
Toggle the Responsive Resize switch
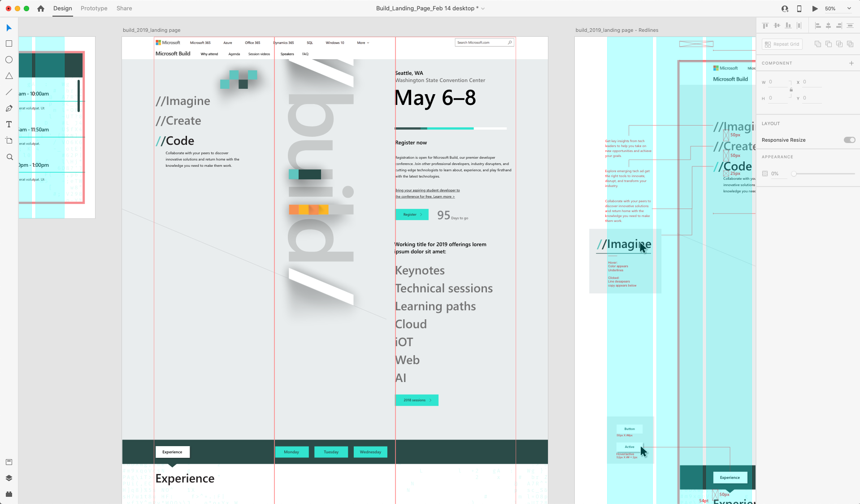pyautogui.click(x=849, y=140)
